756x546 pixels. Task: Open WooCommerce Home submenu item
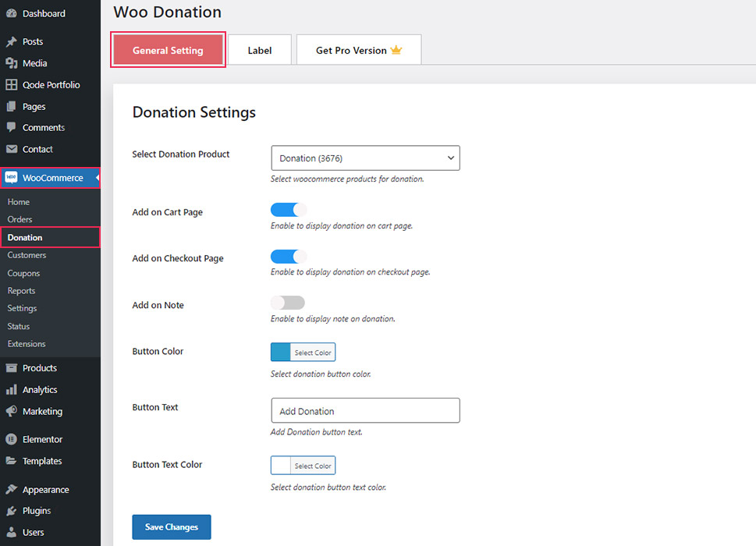tap(18, 202)
